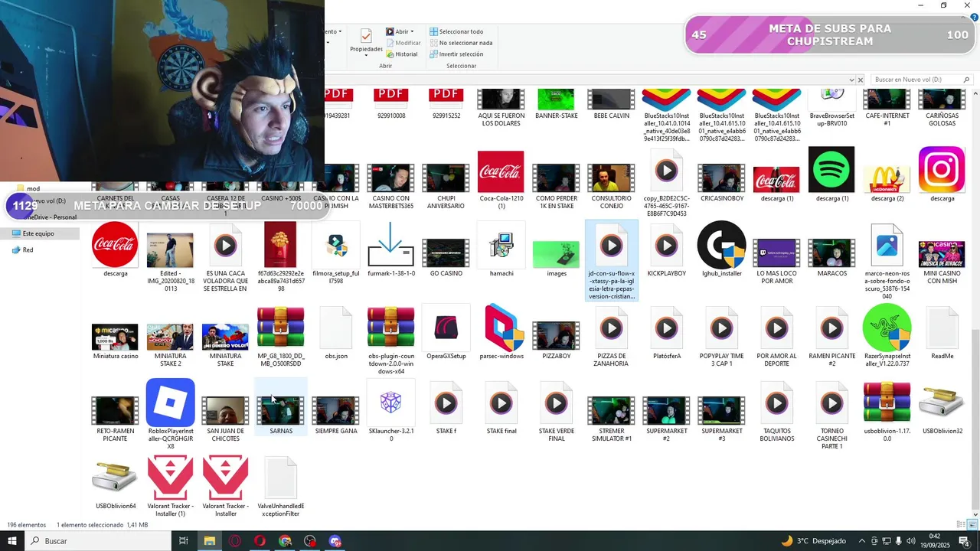Click Invertir selección

tap(456, 54)
